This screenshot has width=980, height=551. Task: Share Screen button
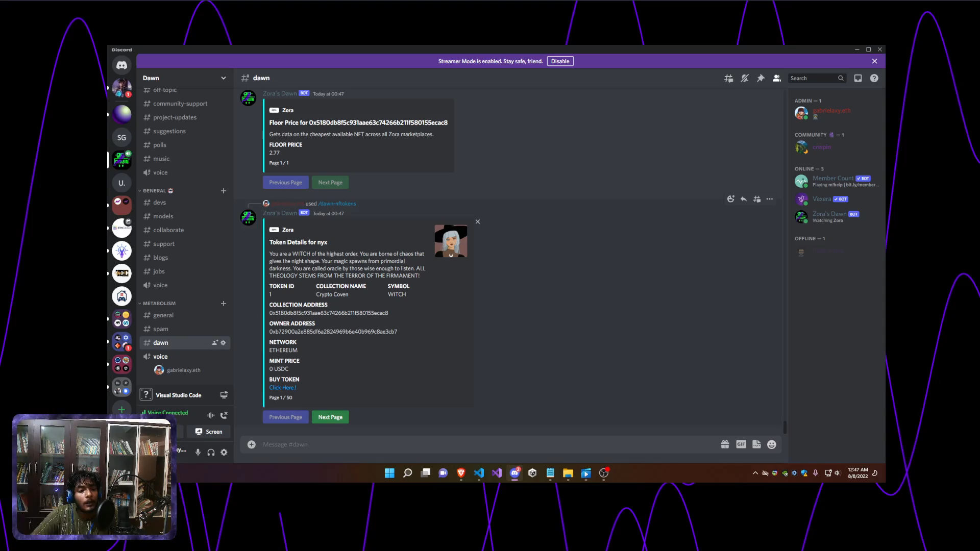[209, 432]
